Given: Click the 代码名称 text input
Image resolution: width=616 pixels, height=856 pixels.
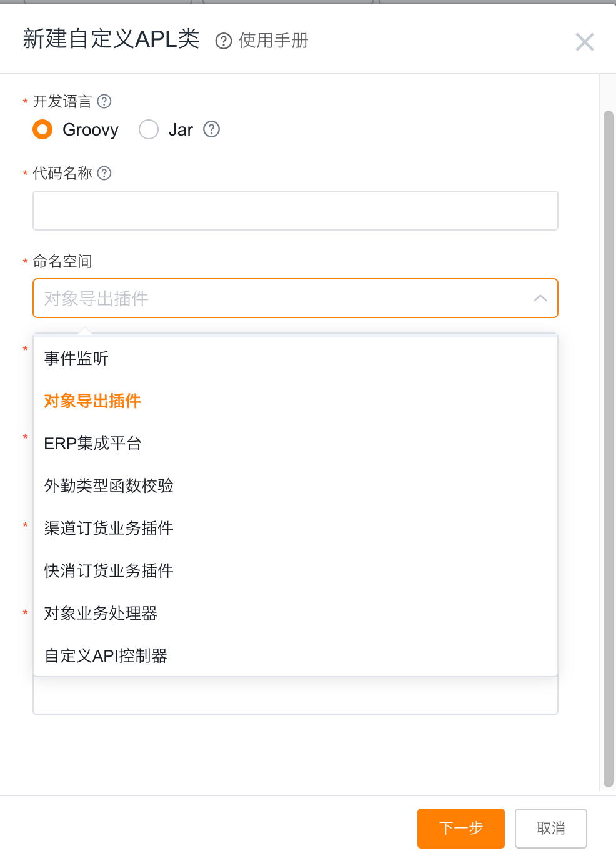Looking at the screenshot, I should click(x=295, y=211).
